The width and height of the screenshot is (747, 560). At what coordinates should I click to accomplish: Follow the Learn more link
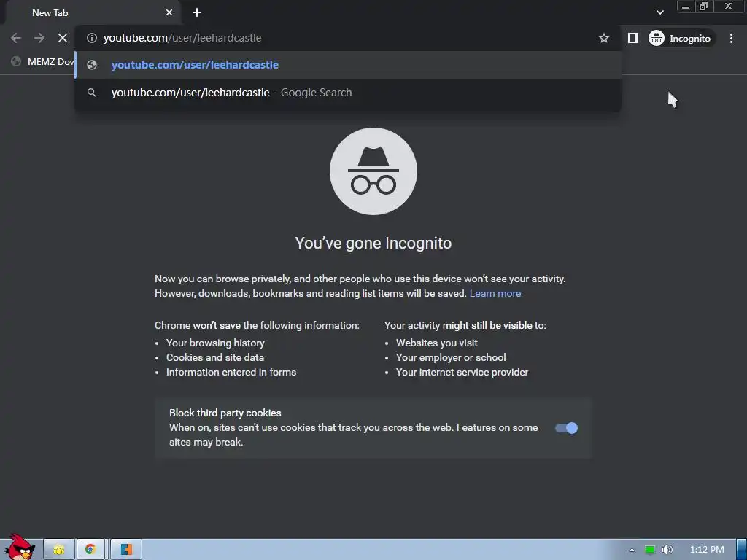point(495,293)
